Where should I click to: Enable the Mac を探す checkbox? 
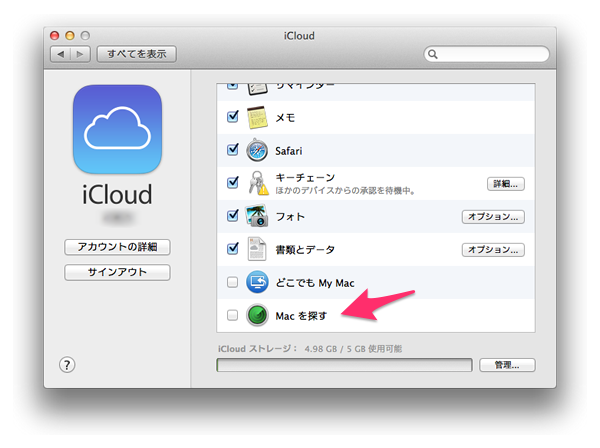(232, 315)
